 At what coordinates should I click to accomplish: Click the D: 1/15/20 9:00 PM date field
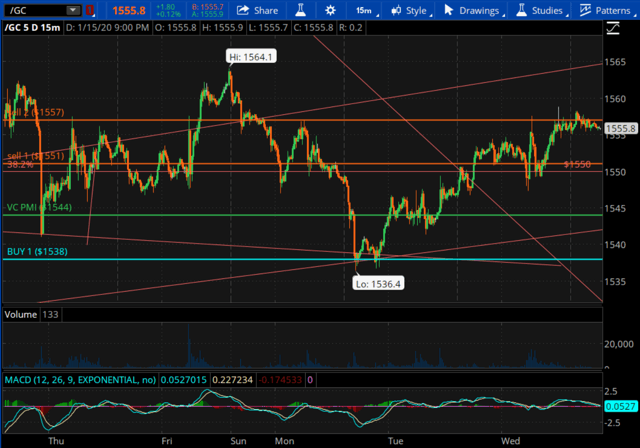pos(107,28)
